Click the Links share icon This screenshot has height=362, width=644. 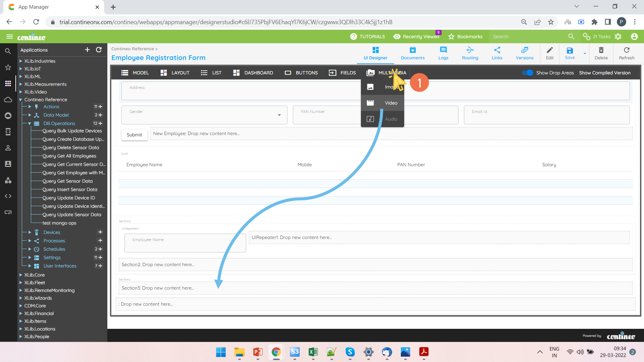(497, 50)
